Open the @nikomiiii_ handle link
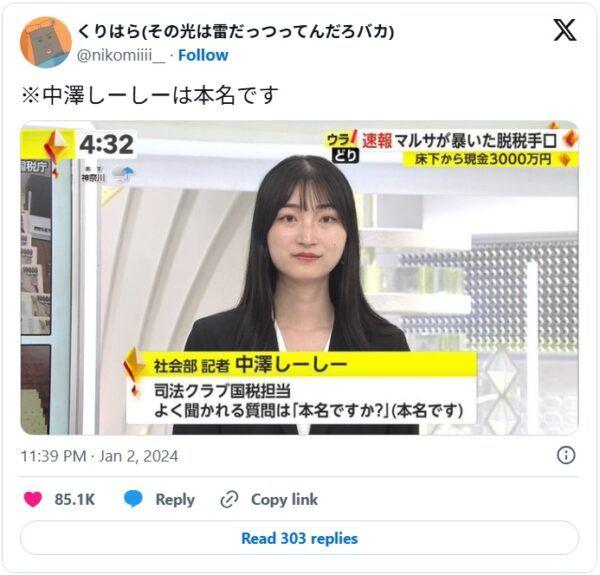Image resolution: width=600 pixels, height=575 pixels. click(x=121, y=55)
